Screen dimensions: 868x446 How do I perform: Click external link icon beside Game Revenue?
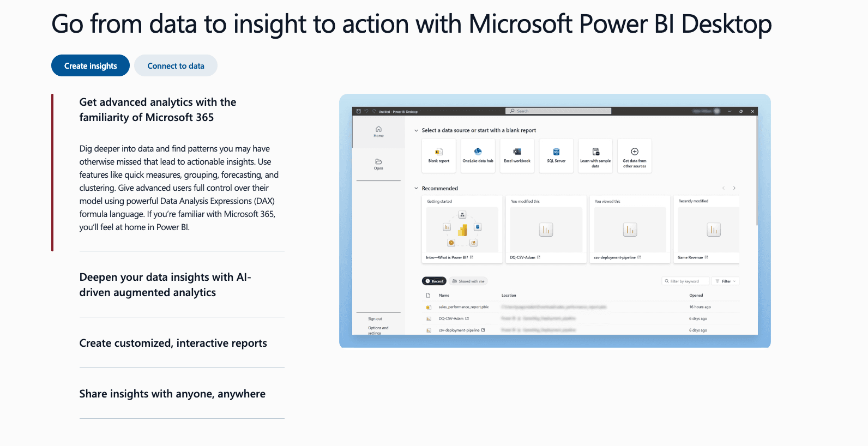click(x=707, y=257)
